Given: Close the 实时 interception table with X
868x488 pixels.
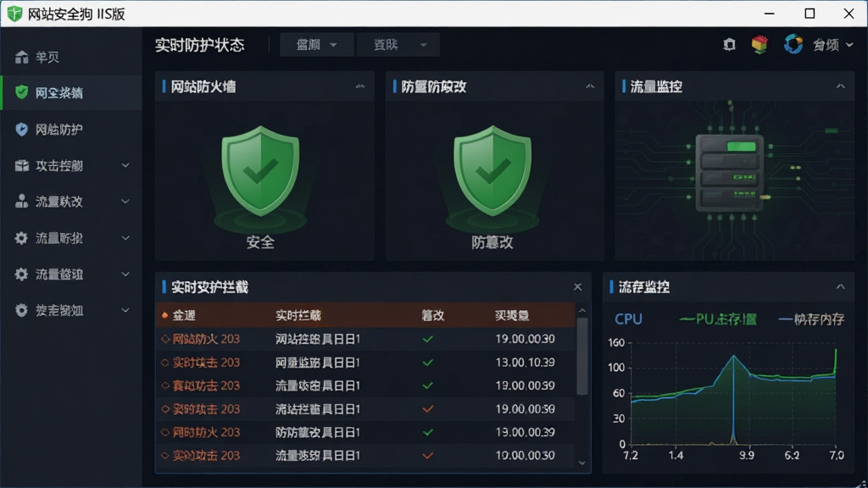Looking at the screenshot, I should click(x=577, y=286).
